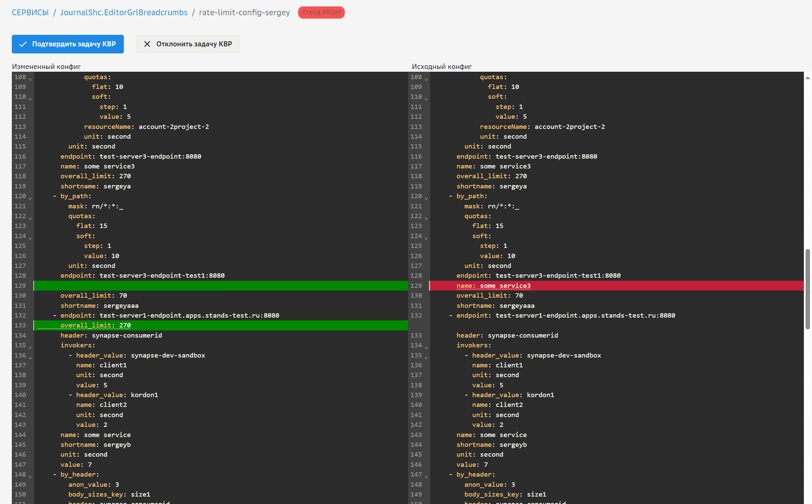The width and height of the screenshot is (812, 504).
Task: Click the scroll-up arrow of the right scrollbar
Action: [x=808, y=78]
